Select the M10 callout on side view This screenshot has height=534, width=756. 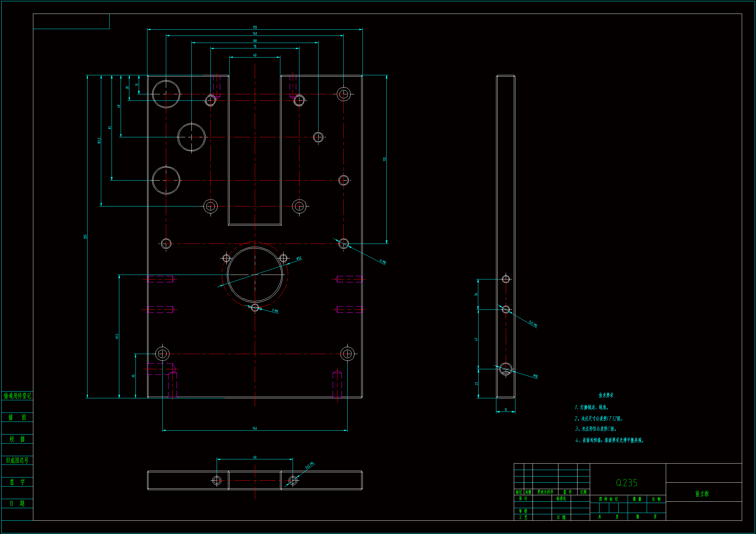(x=535, y=376)
